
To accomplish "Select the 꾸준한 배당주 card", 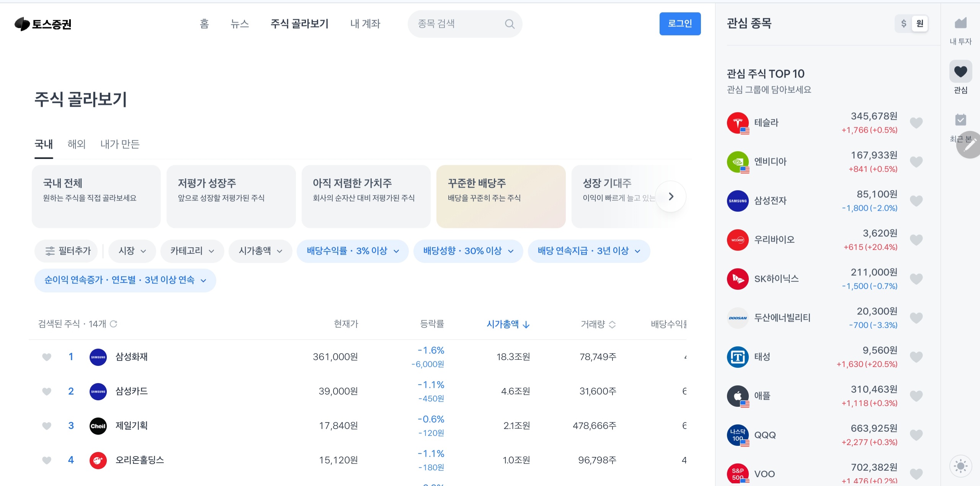I will (x=501, y=196).
